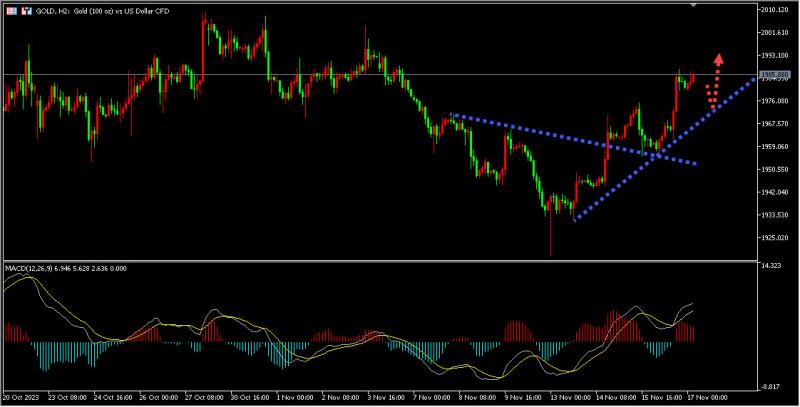Click the 1942.040 price level label
800x407 pixels.
[774, 192]
